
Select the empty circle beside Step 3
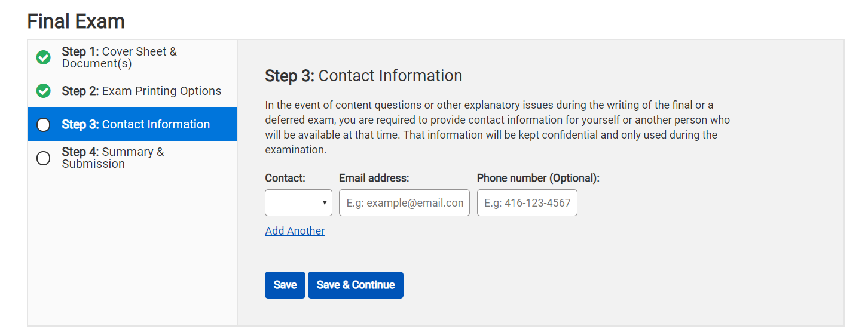pos(44,125)
